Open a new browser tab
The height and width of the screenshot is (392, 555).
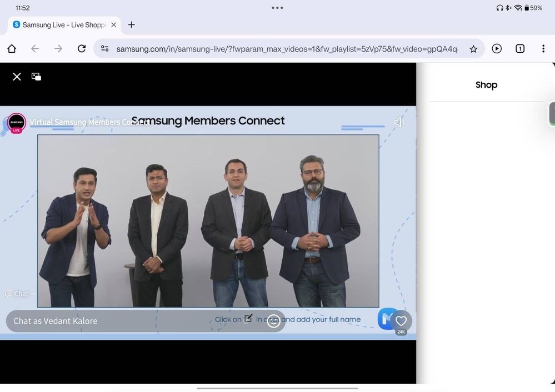click(x=131, y=25)
